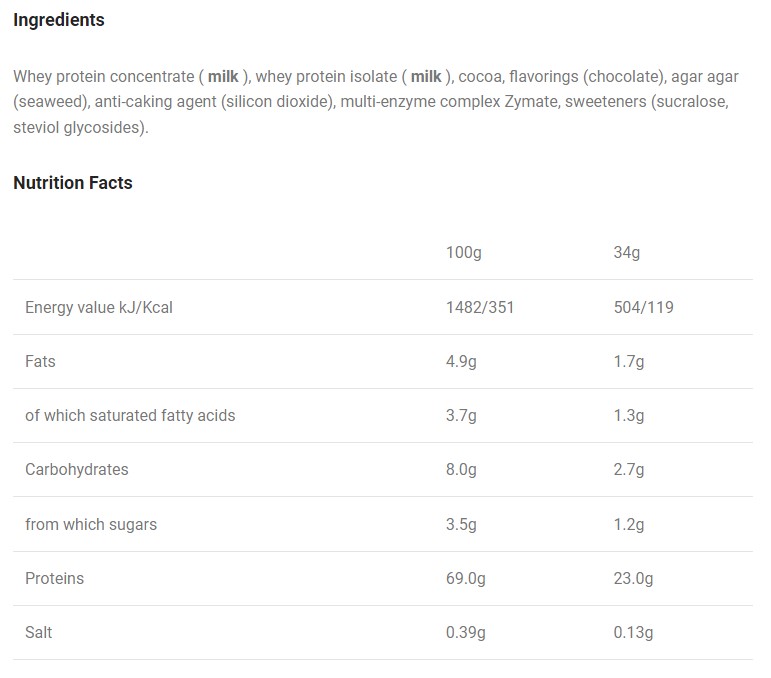Select the Energy value kJ/Kcal row label
This screenshot has width=771, height=678.
99,307
